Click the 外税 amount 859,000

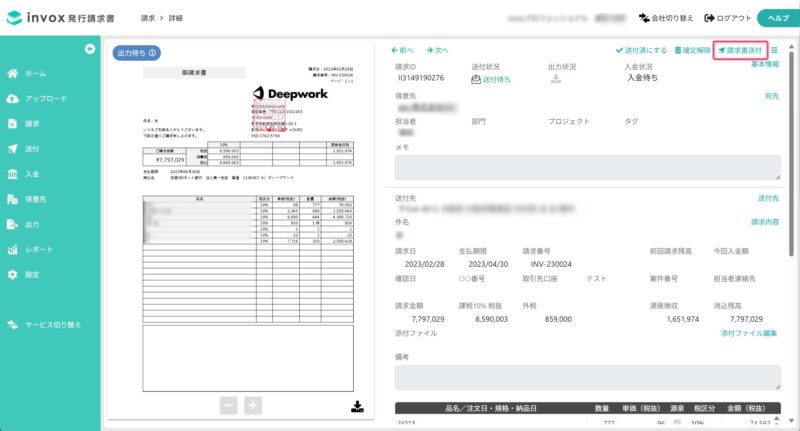tap(558, 319)
